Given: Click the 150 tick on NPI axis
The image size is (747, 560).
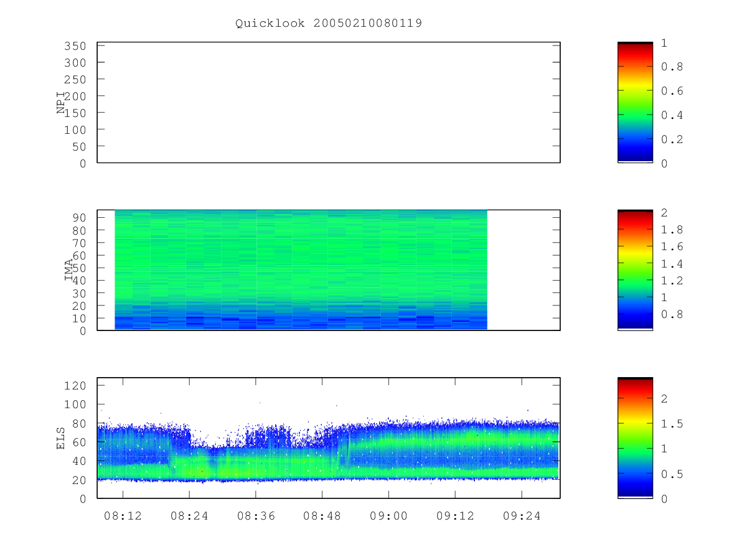Looking at the screenshot, I should coord(75,113).
